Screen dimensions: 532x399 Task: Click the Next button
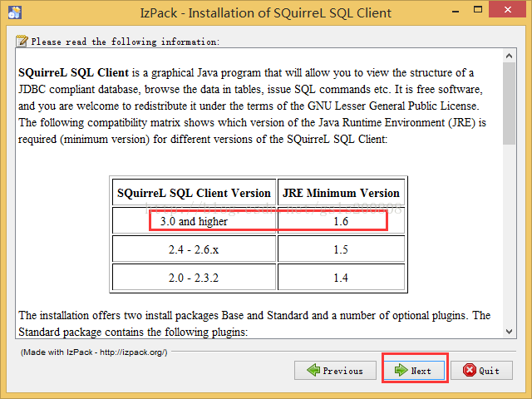click(x=414, y=370)
